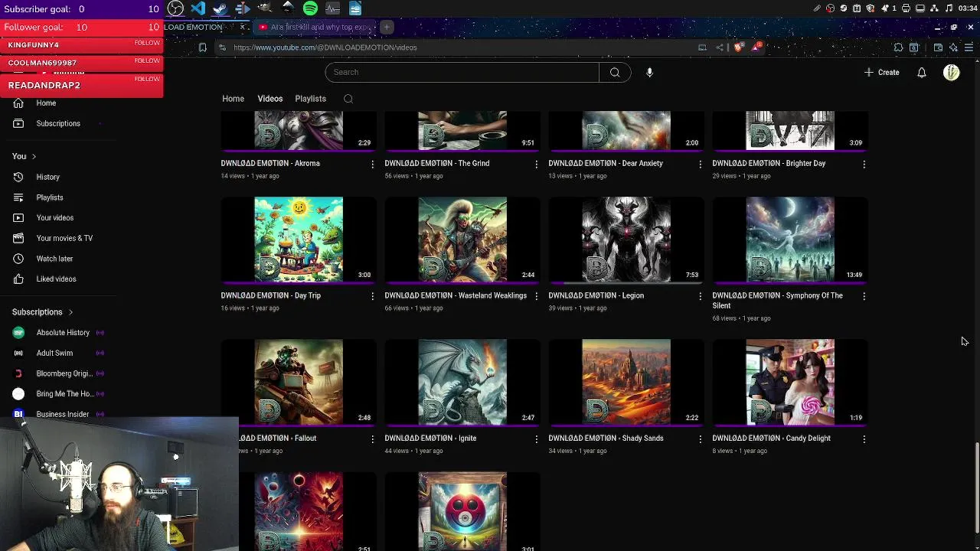This screenshot has height=551, width=980.
Task: Share page icon in address bar
Action: tap(720, 47)
